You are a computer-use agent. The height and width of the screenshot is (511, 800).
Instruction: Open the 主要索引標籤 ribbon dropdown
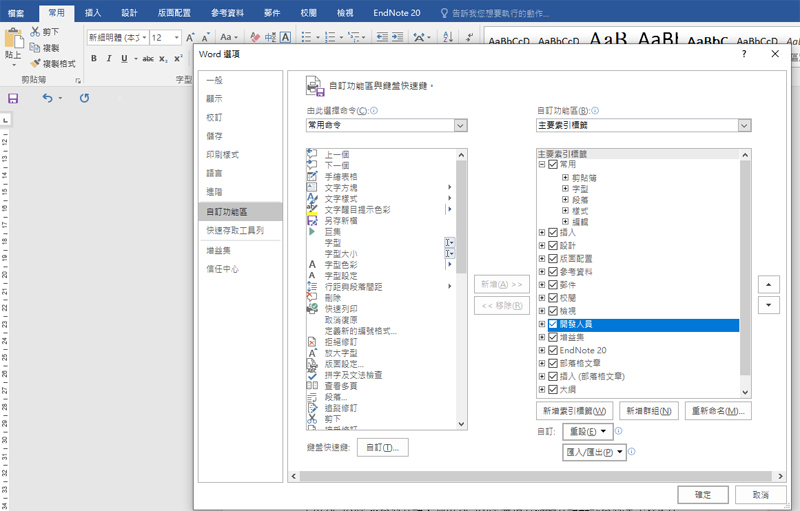(x=744, y=125)
